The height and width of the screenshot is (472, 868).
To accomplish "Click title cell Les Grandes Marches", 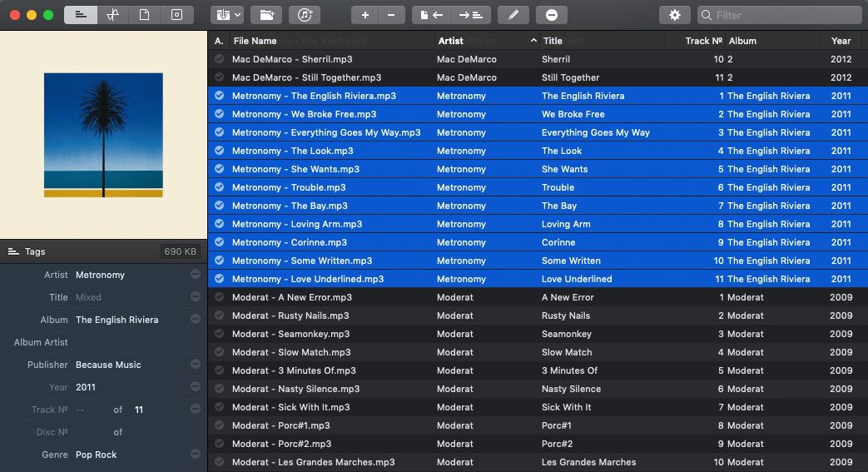I will [x=589, y=462].
